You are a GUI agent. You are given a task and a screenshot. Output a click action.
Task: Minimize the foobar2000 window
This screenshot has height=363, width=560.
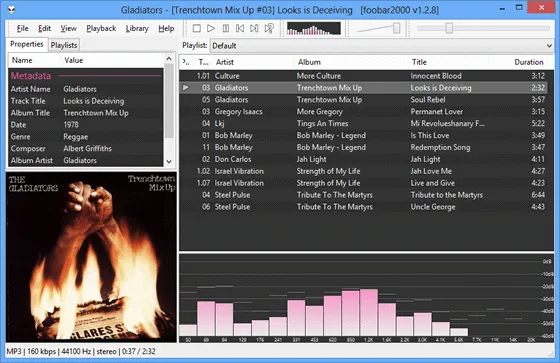point(502,8)
